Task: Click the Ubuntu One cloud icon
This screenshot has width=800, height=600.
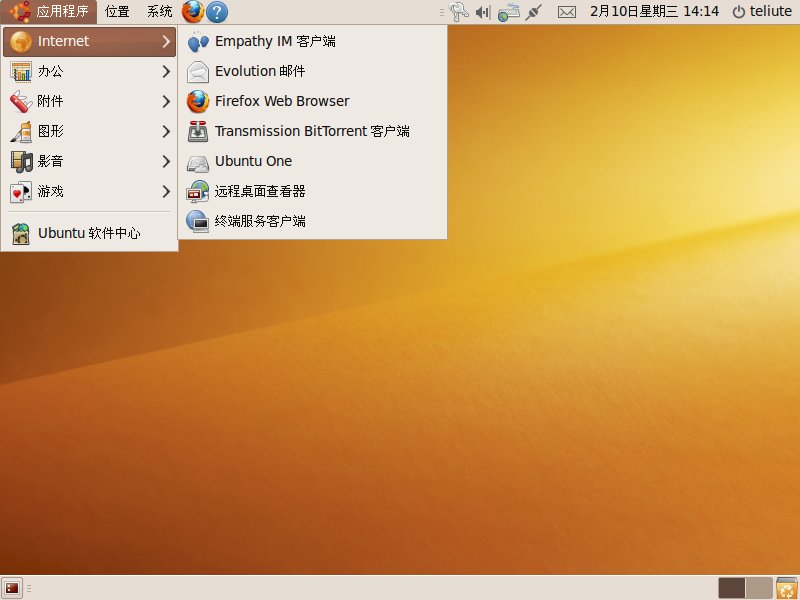Action: tap(197, 163)
